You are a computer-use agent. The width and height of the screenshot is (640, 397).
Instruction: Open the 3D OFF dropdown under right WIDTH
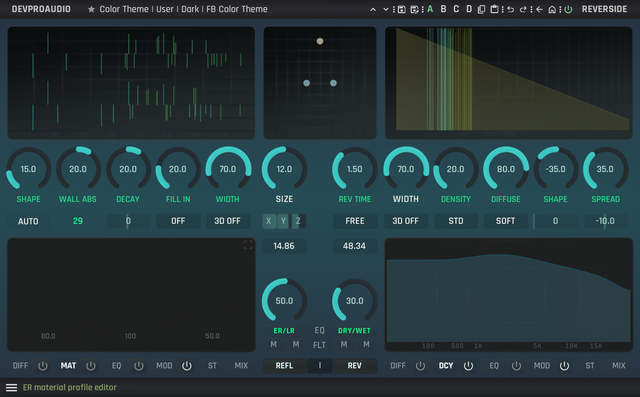pos(405,221)
